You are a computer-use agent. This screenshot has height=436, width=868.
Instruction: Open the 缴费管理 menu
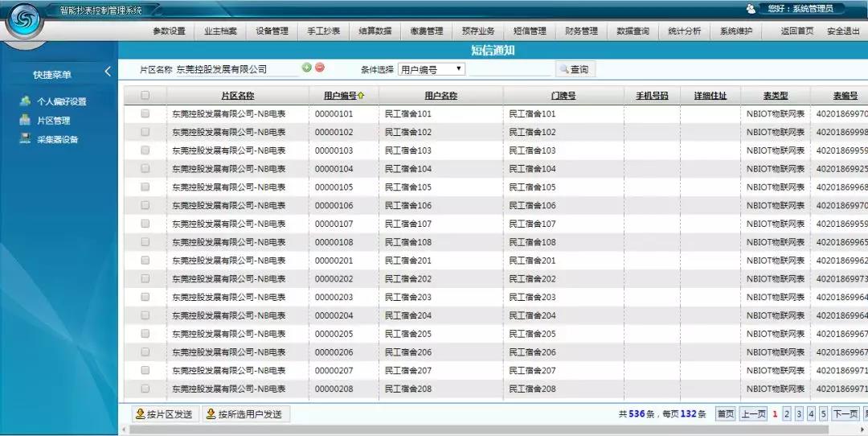(x=427, y=31)
